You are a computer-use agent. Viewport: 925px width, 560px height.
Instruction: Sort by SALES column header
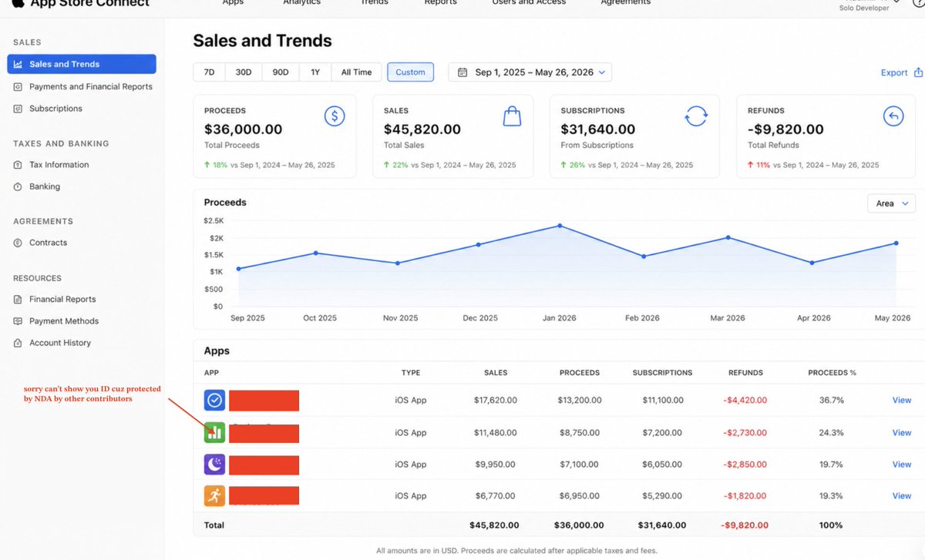(496, 373)
